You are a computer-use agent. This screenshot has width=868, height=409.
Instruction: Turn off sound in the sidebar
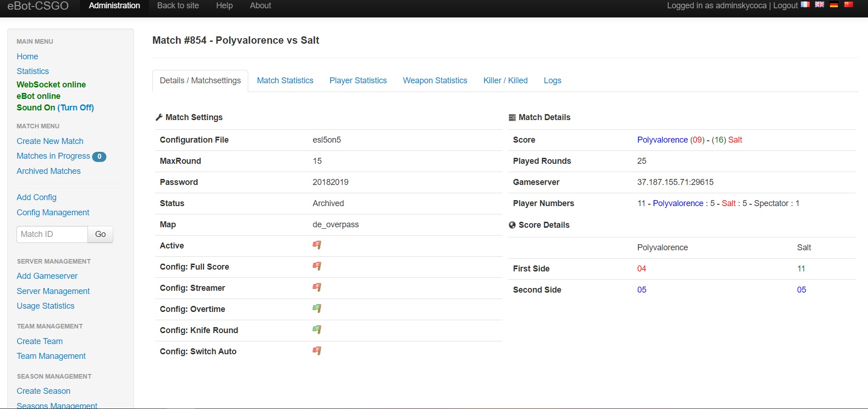tap(76, 108)
